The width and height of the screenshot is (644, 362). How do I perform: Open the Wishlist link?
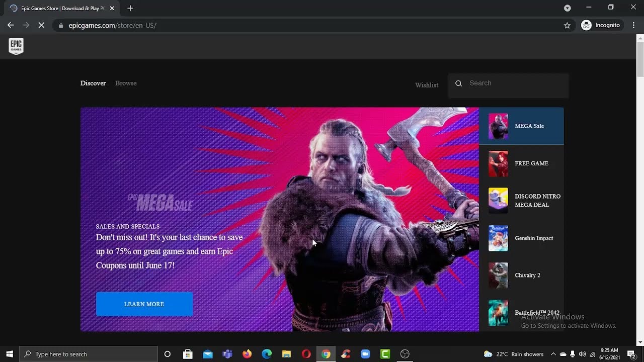tap(427, 85)
